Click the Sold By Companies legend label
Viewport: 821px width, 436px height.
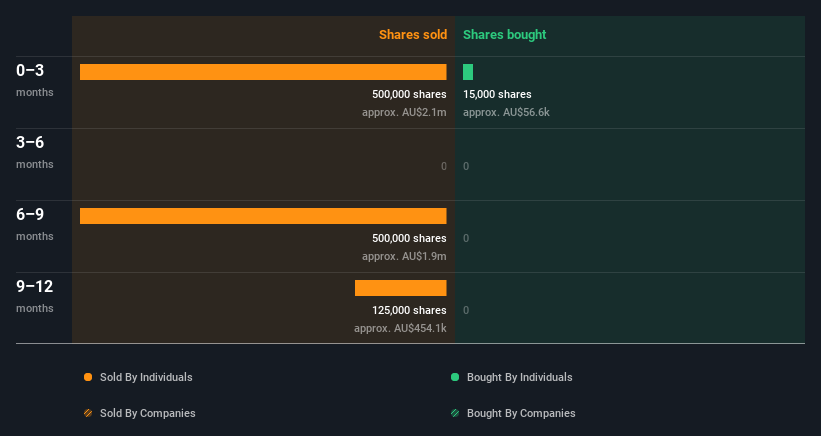coord(148,413)
